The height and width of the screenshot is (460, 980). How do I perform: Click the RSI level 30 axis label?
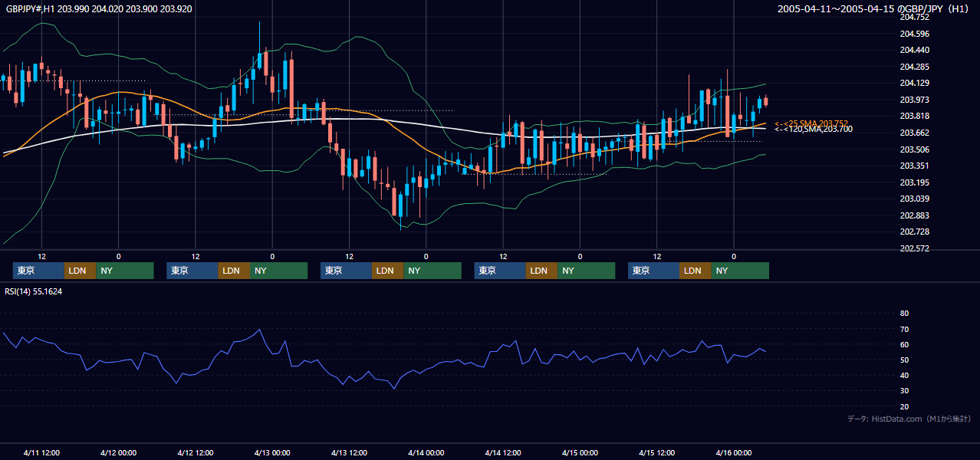tap(904, 390)
